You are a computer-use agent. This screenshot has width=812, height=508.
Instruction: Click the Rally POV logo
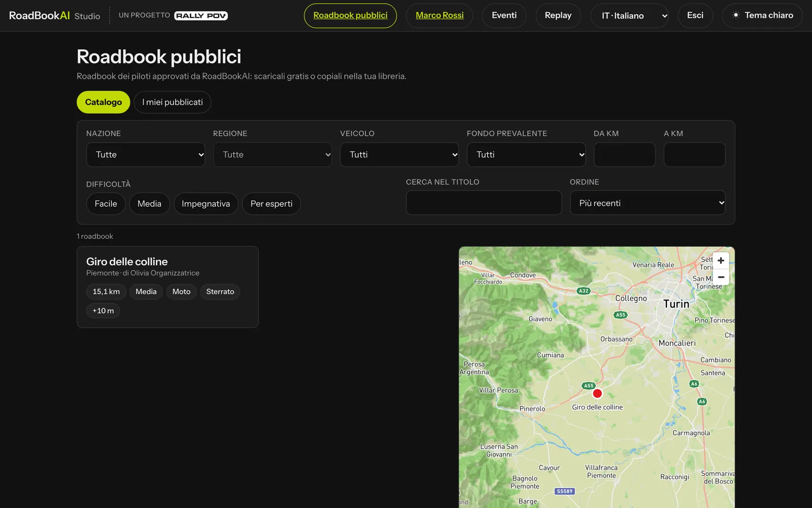(x=201, y=16)
